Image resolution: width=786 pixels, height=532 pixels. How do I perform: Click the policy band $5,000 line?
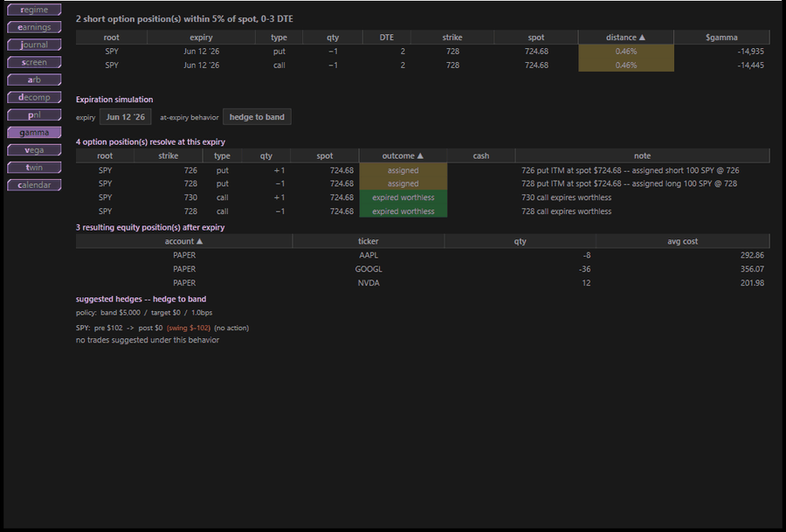pyautogui.click(x=144, y=313)
